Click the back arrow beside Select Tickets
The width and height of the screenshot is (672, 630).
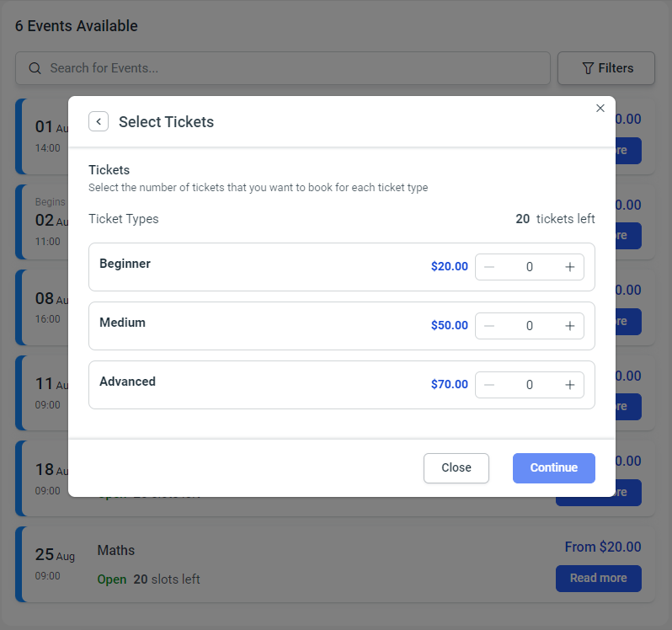99,122
